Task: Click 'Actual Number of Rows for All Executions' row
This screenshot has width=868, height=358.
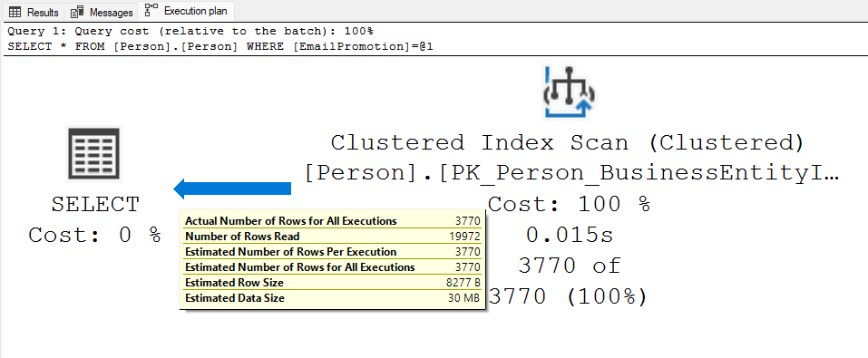Action: (x=333, y=221)
